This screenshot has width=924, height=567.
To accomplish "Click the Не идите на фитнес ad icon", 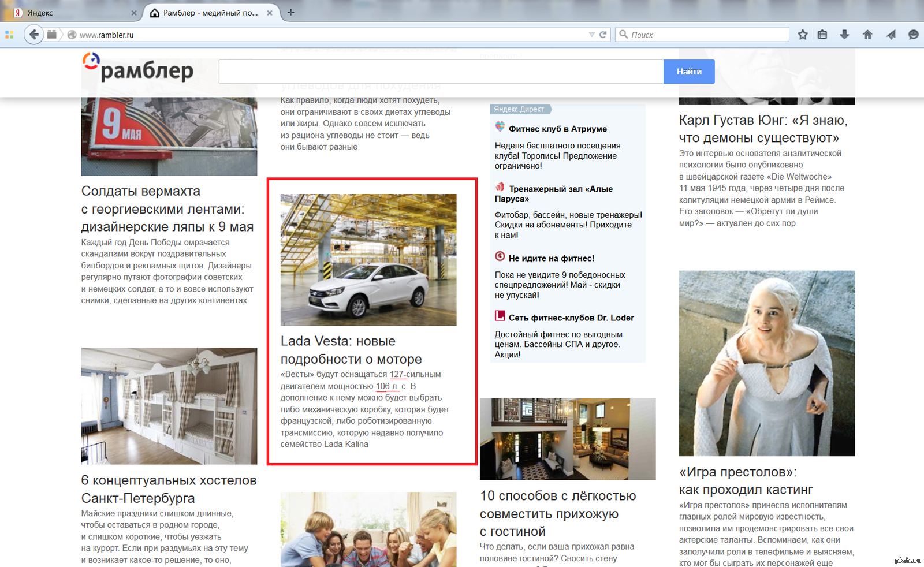I will coord(500,256).
